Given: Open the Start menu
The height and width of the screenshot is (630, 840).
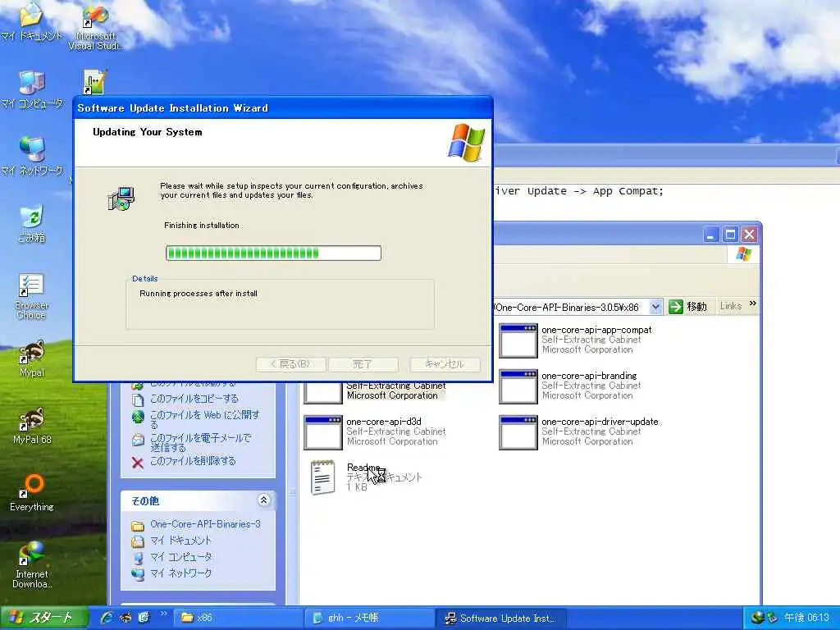Looking at the screenshot, I should (43, 618).
